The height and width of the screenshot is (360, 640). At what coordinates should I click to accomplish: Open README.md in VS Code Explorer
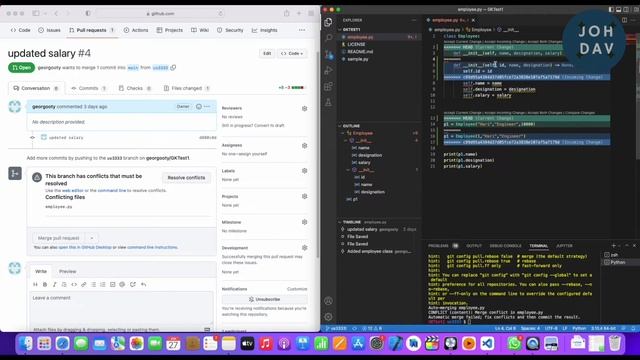(x=360, y=52)
